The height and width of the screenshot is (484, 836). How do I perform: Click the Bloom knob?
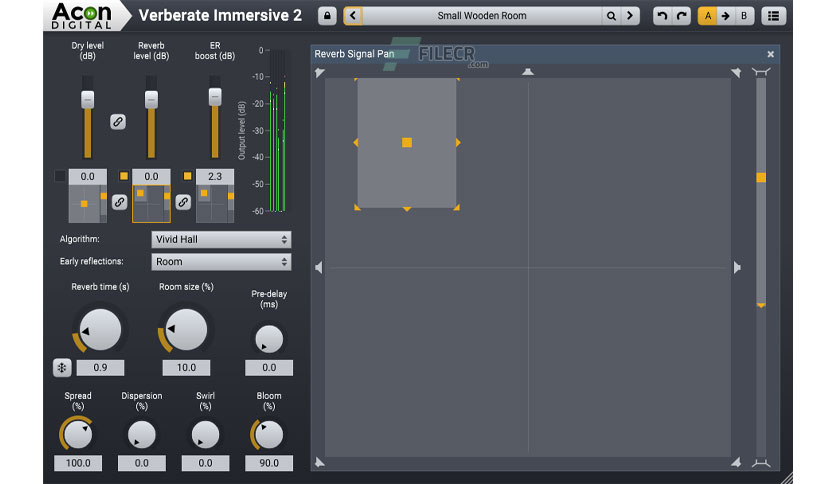click(269, 434)
